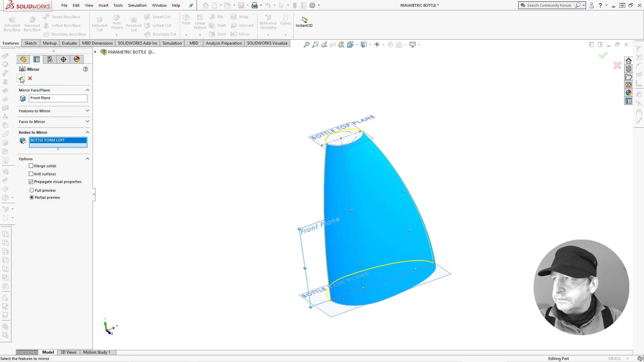The width and height of the screenshot is (644, 362).
Task: Open DimXpertManager crosshair tab icon
Action: coord(63,59)
